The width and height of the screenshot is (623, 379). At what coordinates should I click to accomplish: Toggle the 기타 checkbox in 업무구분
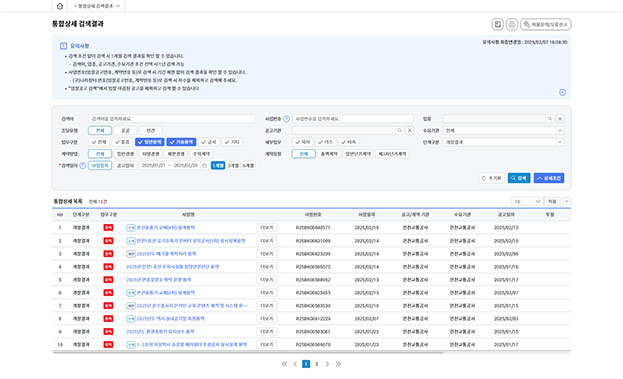[232, 142]
